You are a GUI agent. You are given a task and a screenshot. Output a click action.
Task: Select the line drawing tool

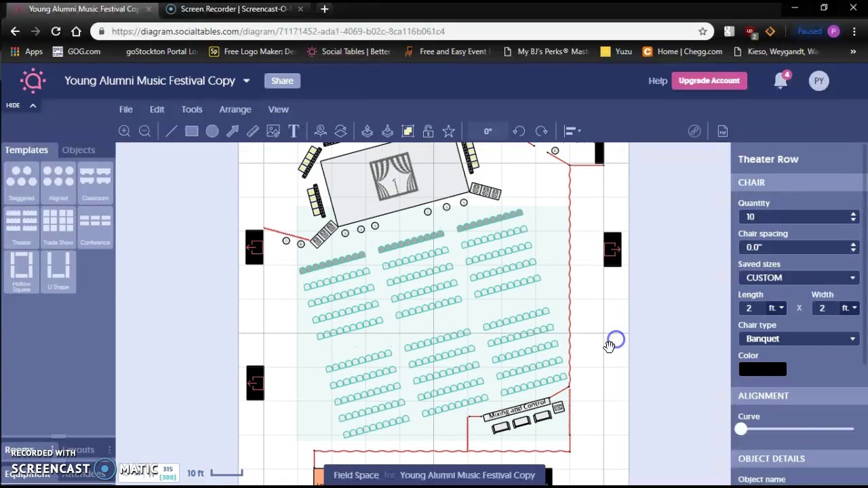pos(172,131)
